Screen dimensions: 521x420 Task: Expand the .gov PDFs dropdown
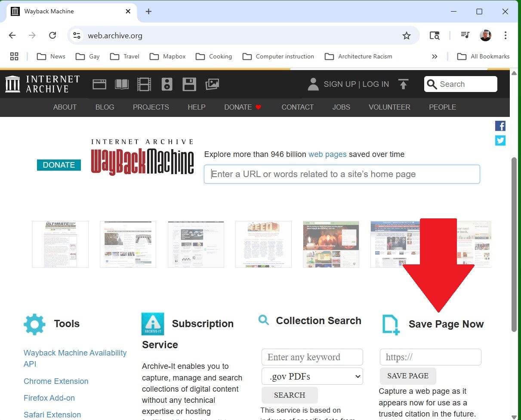click(312, 377)
